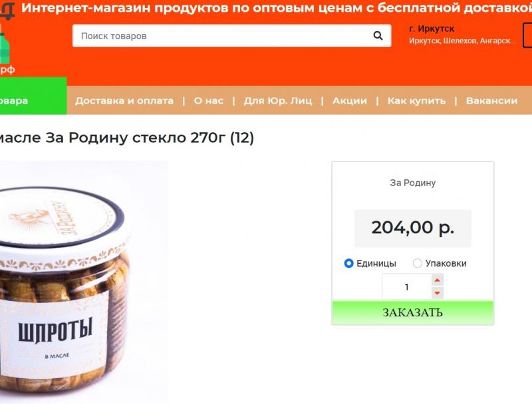
Task: Click the За Родину brand link
Action: coord(412,183)
